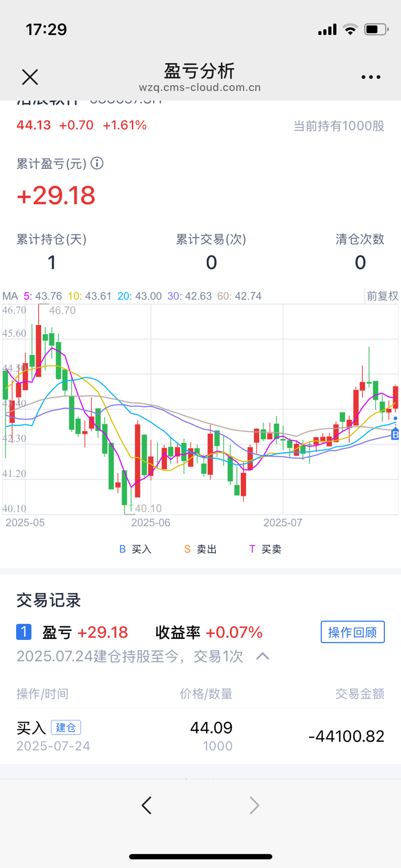Select the MA 60 indicator label

click(x=239, y=296)
